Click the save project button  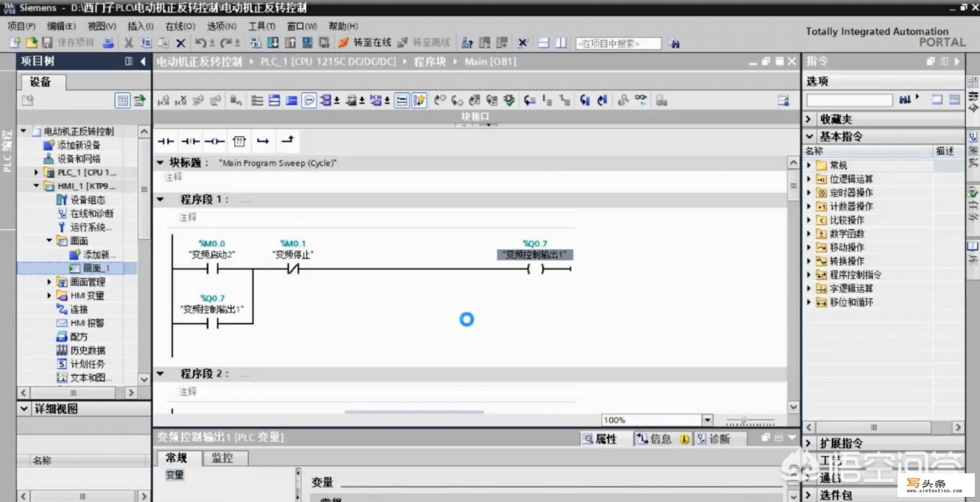point(68,43)
